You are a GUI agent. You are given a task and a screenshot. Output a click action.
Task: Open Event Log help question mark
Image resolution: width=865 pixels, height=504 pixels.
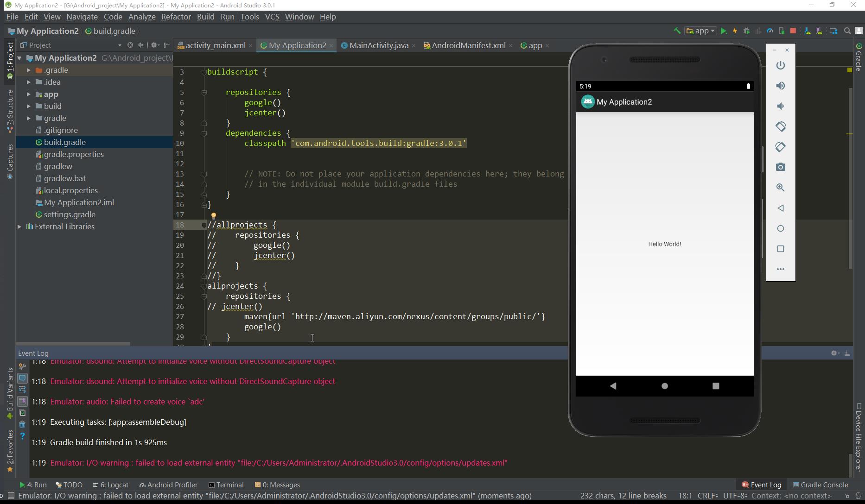click(22, 436)
